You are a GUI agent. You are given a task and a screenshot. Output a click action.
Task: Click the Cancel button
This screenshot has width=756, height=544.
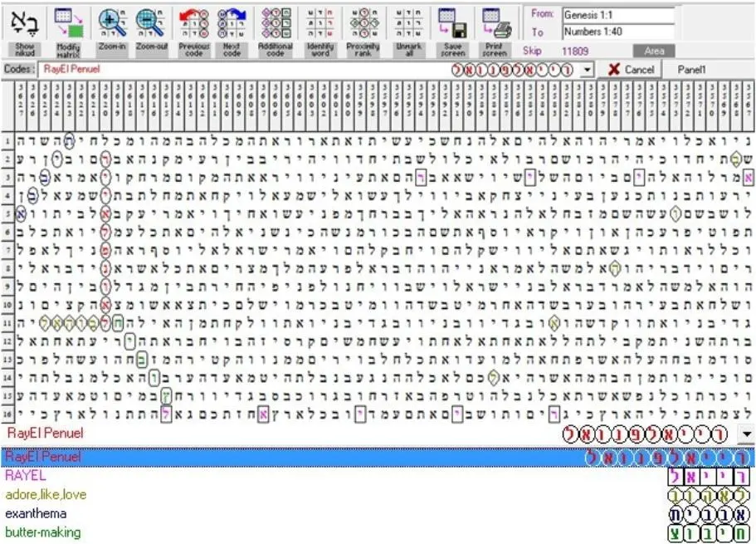click(630, 70)
